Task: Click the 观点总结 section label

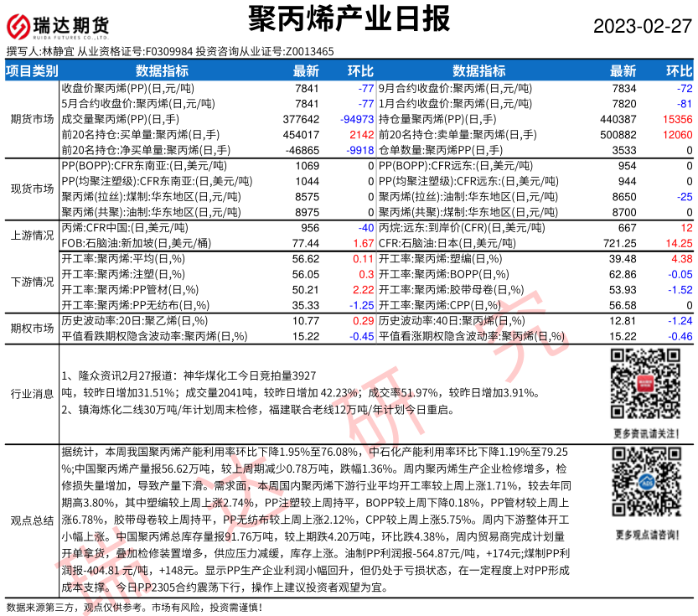Action: coord(32,519)
